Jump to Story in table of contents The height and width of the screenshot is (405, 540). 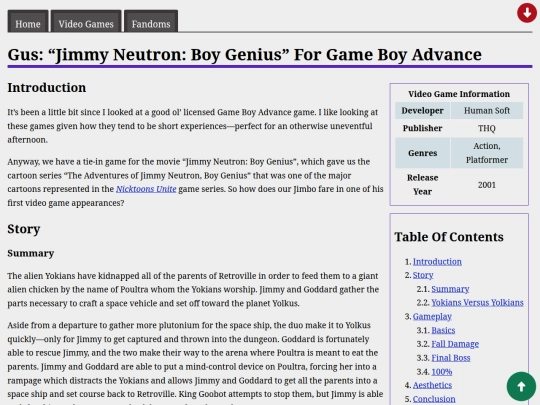tap(423, 275)
